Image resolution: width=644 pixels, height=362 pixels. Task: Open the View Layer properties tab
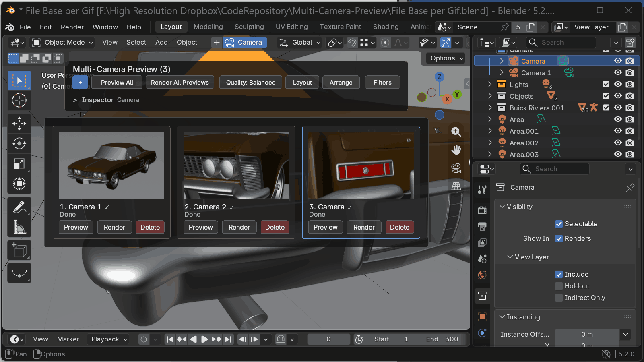tap(482, 242)
